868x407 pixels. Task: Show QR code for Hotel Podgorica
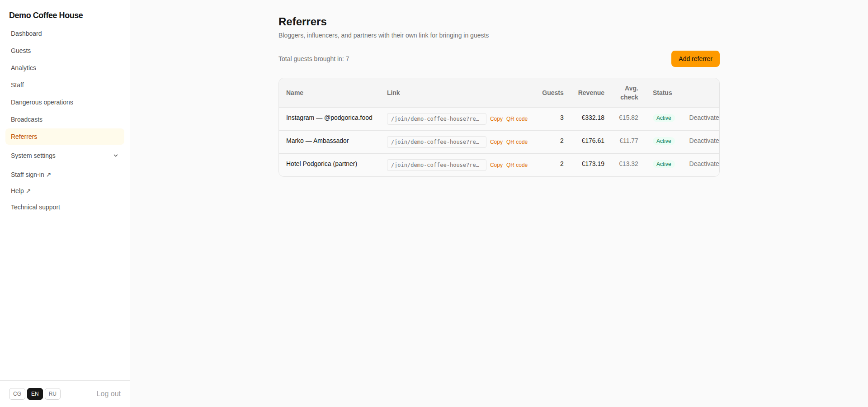[x=517, y=165]
